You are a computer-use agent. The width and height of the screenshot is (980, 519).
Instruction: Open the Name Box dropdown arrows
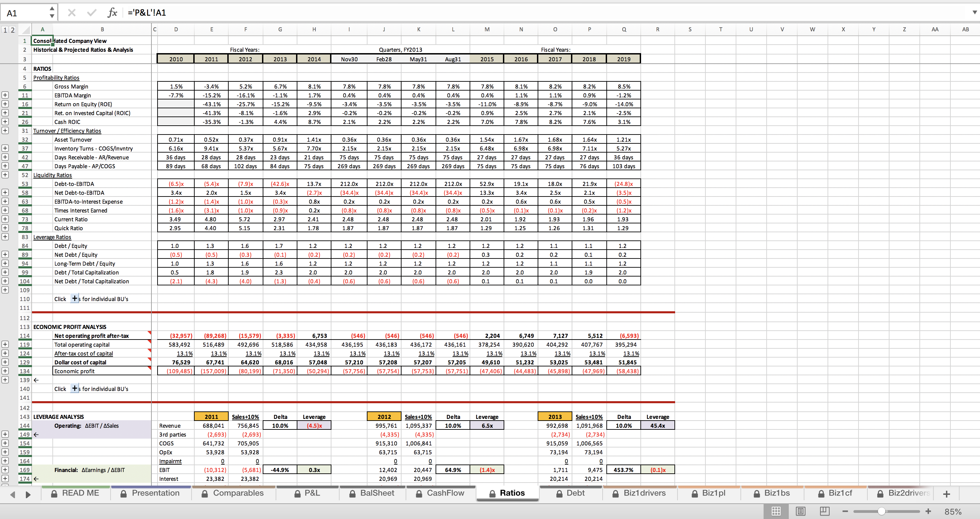[52, 13]
